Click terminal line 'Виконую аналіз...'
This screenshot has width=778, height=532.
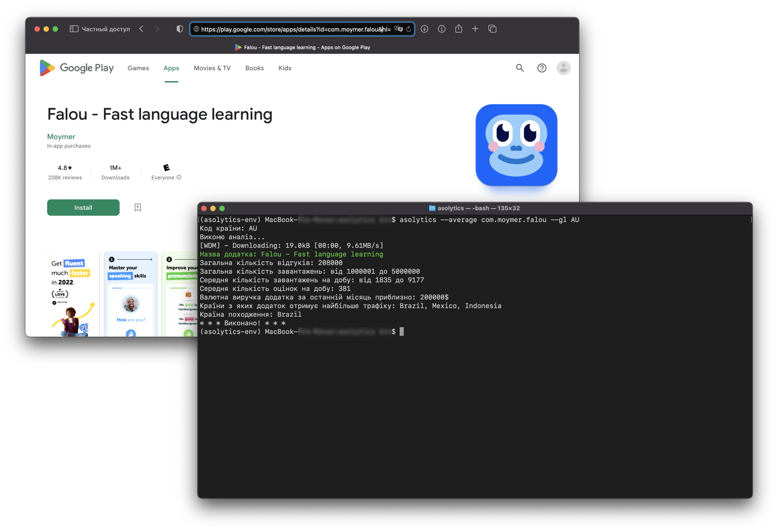click(x=232, y=237)
